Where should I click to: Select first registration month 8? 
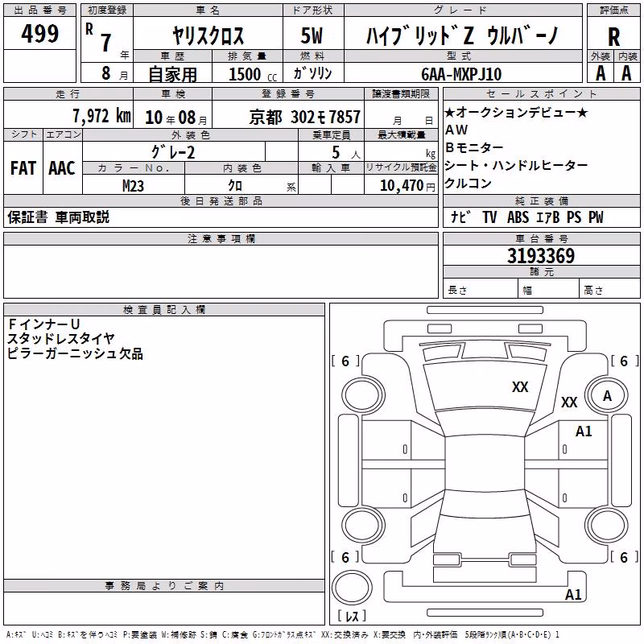pyautogui.click(x=106, y=73)
